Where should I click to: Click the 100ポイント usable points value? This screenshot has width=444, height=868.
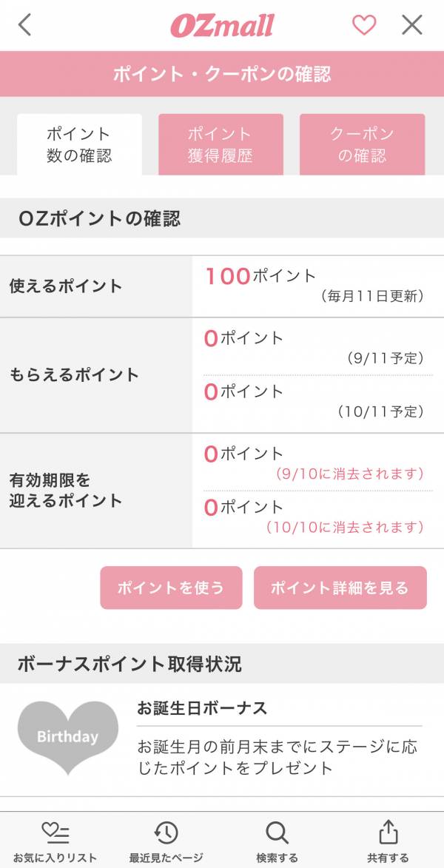(x=260, y=277)
